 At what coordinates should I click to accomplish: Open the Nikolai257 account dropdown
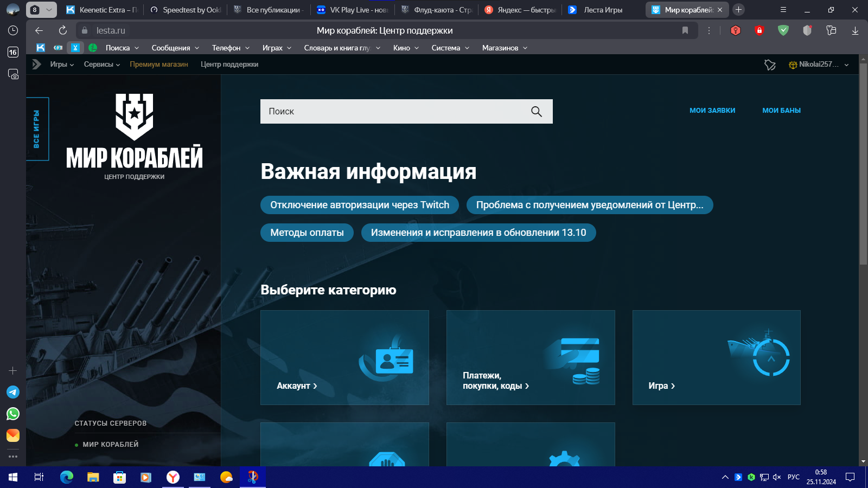click(819, 65)
